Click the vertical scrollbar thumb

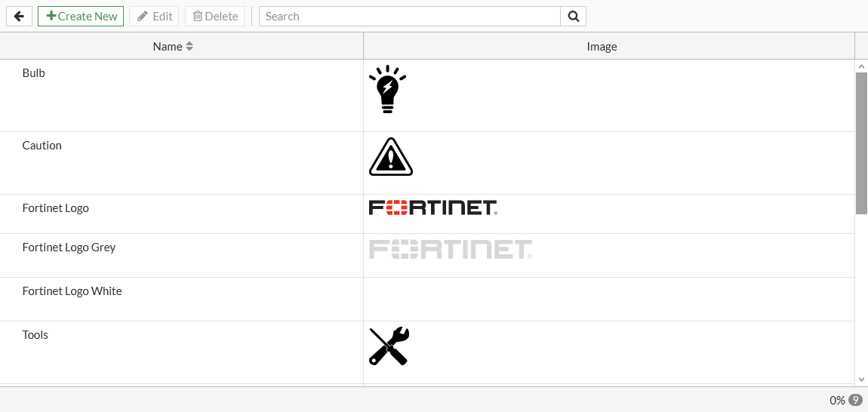click(x=861, y=143)
